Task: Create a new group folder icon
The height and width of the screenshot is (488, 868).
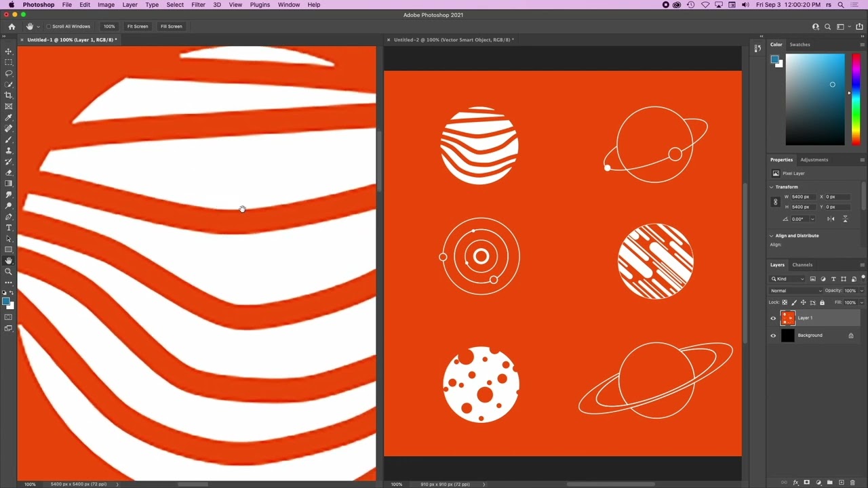Action: click(830, 483)
